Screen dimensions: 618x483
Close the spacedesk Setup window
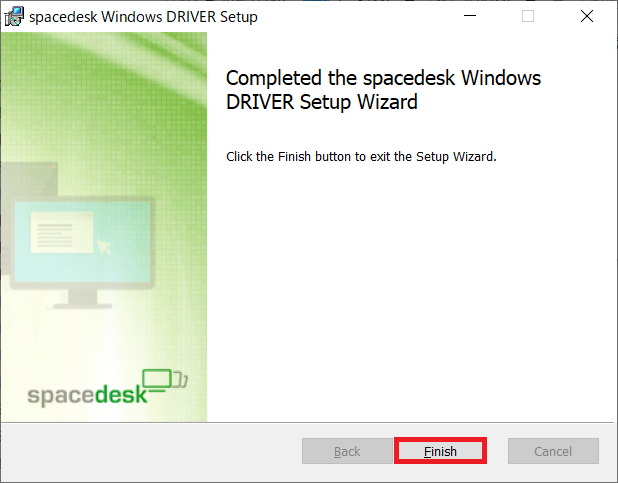(586, 16)
